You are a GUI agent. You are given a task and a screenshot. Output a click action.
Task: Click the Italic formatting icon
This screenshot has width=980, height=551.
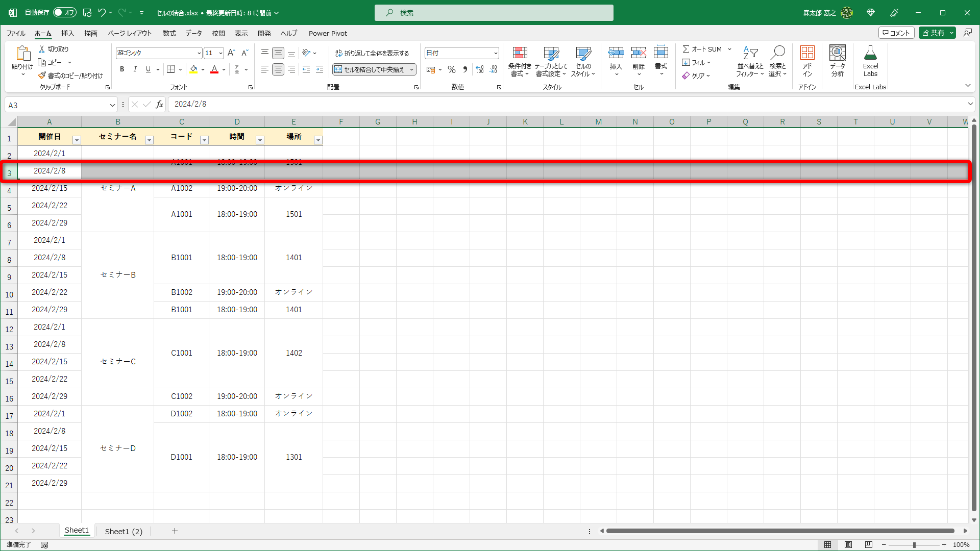tap(135, 69)
